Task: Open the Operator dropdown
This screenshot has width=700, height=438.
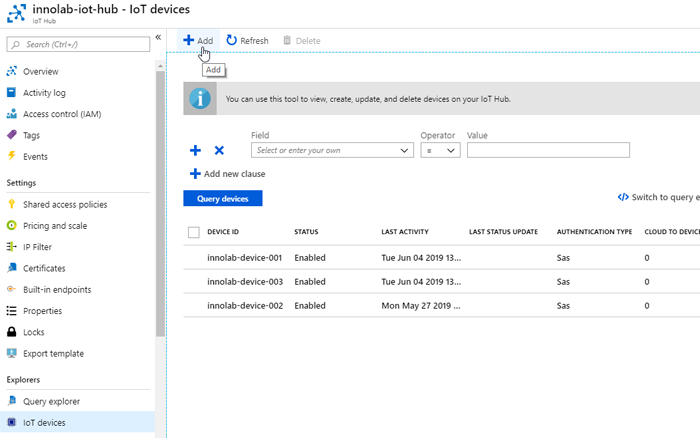Action: [439, 151]
